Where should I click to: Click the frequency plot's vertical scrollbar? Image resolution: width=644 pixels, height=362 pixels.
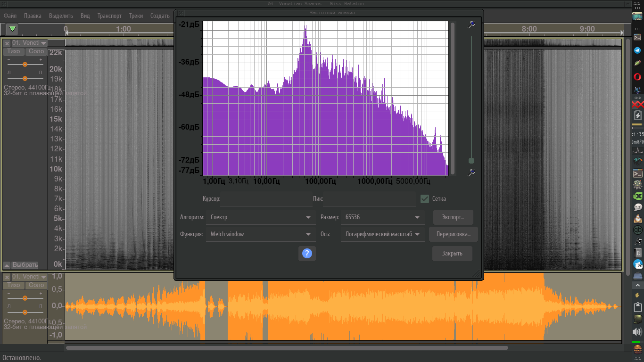coord(453,98)
